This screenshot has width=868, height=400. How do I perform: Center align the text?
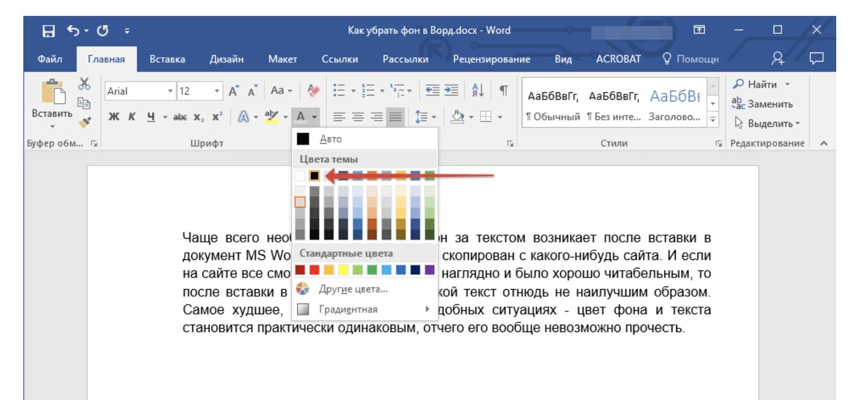pyautogui.click(x=358, y=117)
